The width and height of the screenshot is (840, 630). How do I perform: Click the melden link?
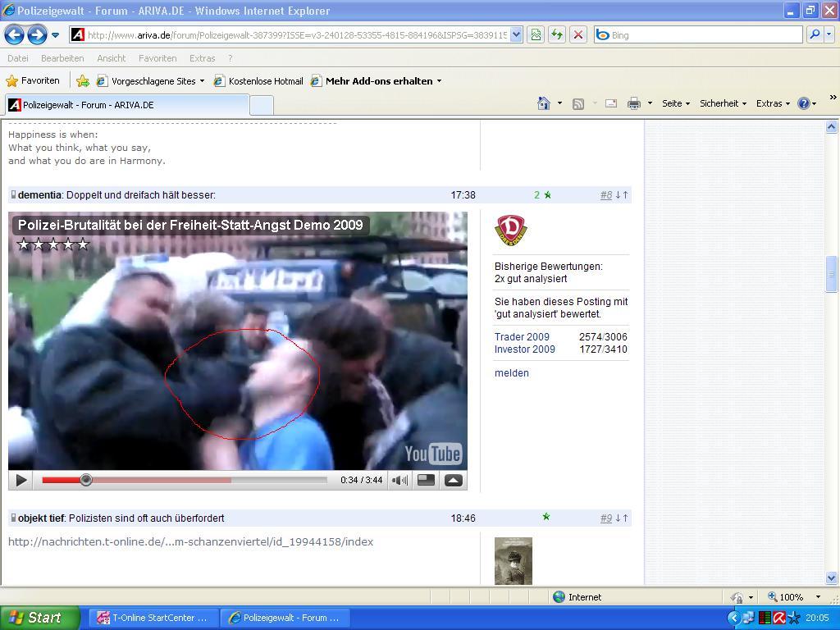tap(511, 373)
